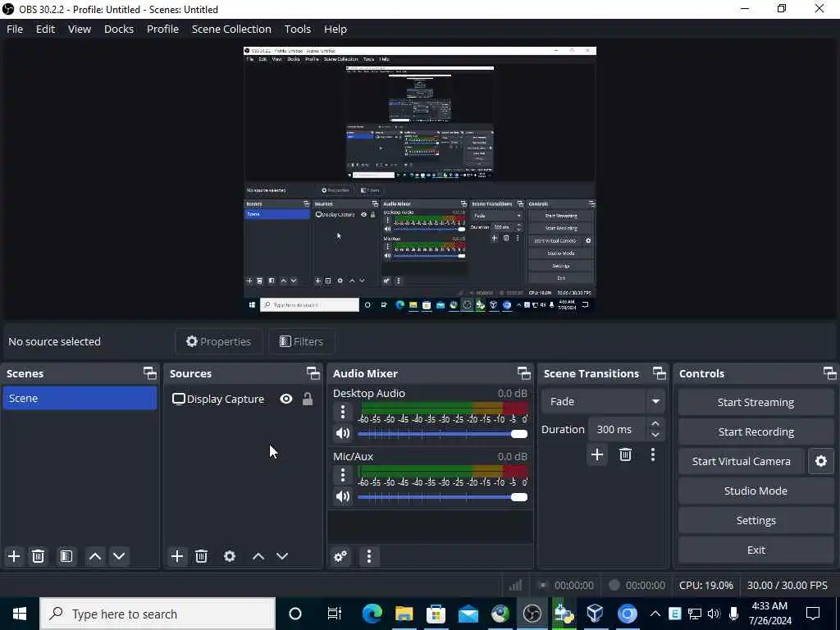Open source Properties button
The image size is (840, 630).
[218, 342]
